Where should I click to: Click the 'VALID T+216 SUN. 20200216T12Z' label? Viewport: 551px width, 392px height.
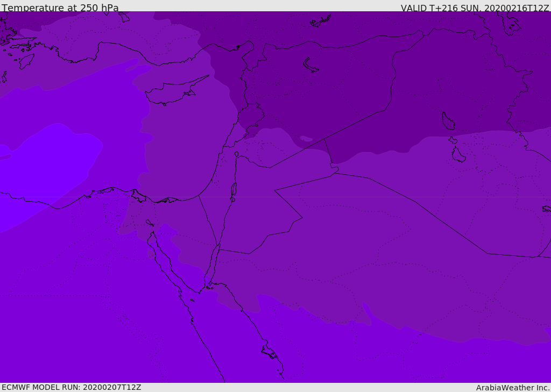(x=475, y=8)
